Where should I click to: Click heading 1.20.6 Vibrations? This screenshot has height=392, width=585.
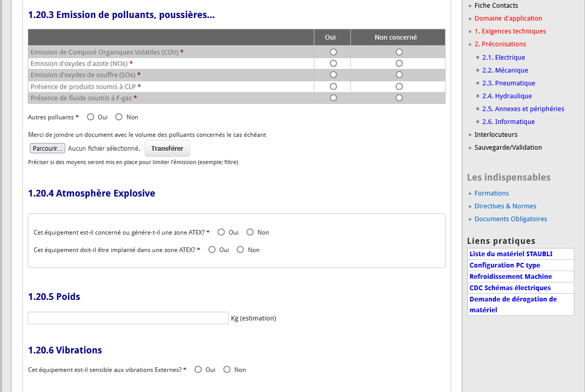pyautogui.click(x=65, y=350)
